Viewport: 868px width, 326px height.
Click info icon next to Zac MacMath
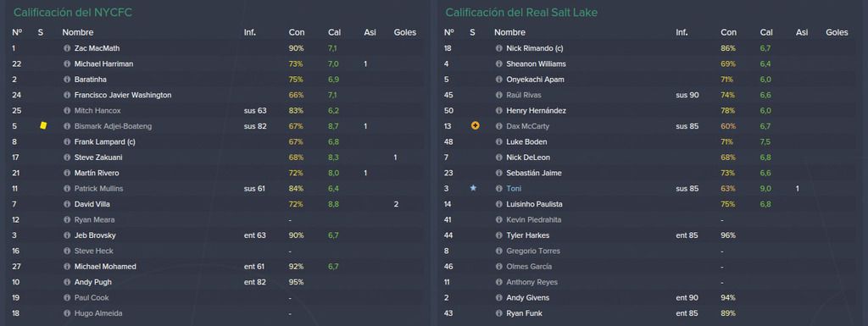click(68, 48)
